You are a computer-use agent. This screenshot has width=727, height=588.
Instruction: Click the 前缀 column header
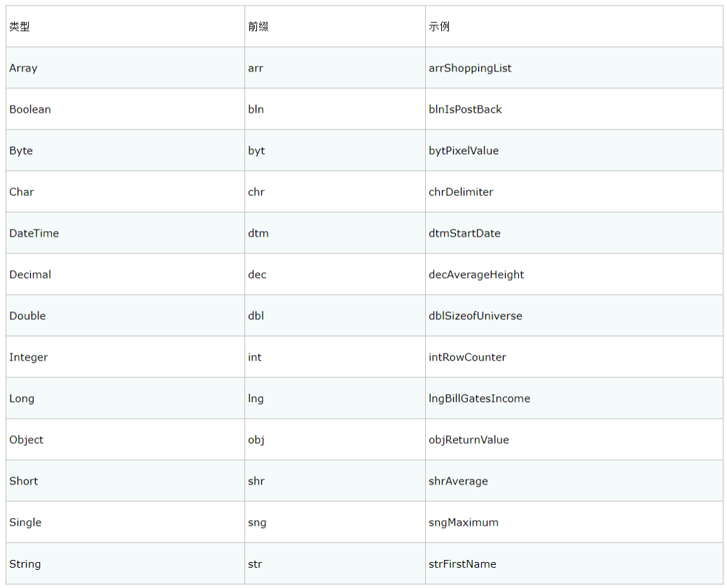(258, 27)
